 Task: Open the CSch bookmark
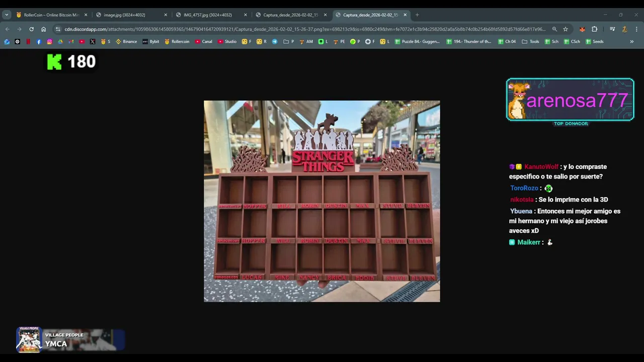[x=572, y=42]
